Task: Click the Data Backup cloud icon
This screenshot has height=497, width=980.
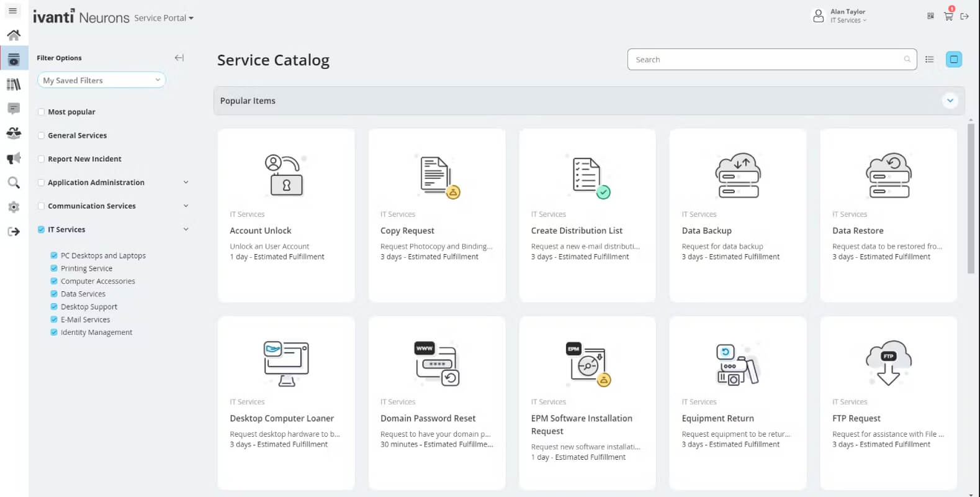Action: pos(738,175)
